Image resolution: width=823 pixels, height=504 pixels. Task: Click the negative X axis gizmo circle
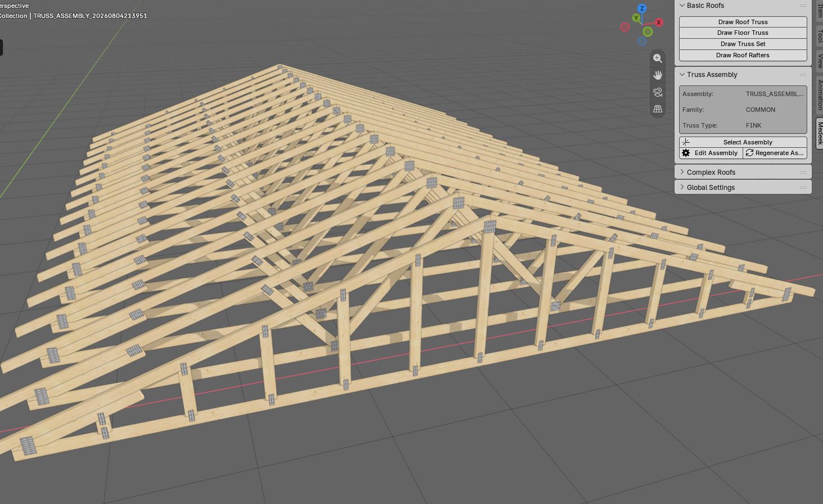point(625,27)
